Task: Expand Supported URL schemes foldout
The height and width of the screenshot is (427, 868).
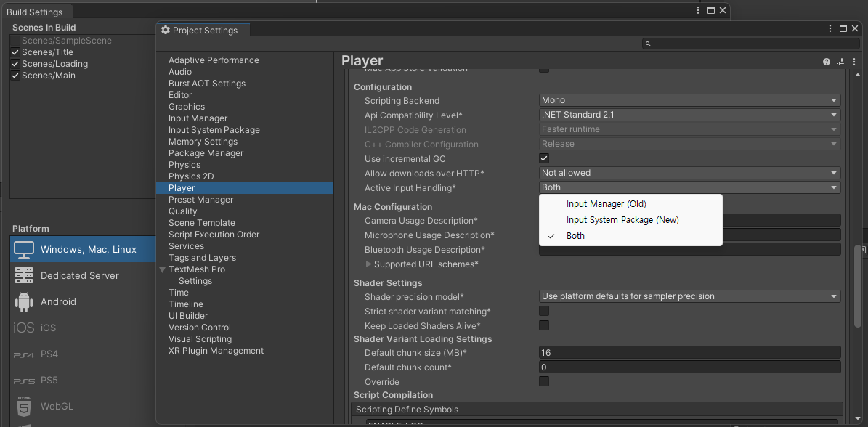Action: coord(369,264)
